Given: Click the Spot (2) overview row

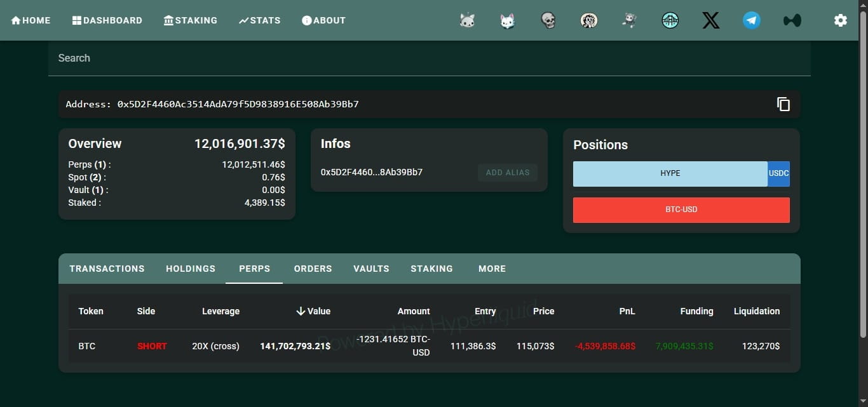Looking at the screenshot, I should (177, 177).
